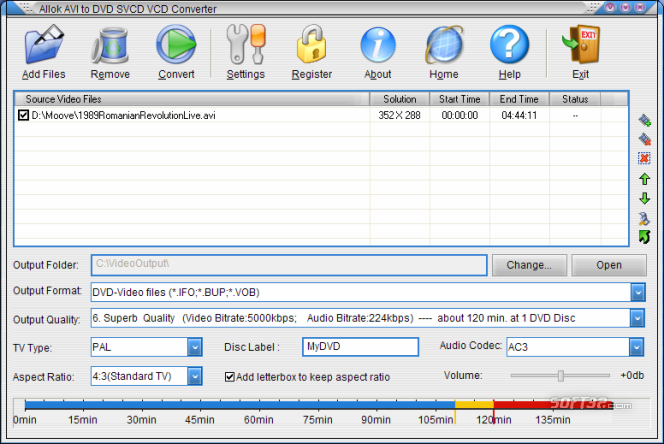664x444 pixels.
Task: Open the Settings tools icon
Action: (x=246, y=44)
